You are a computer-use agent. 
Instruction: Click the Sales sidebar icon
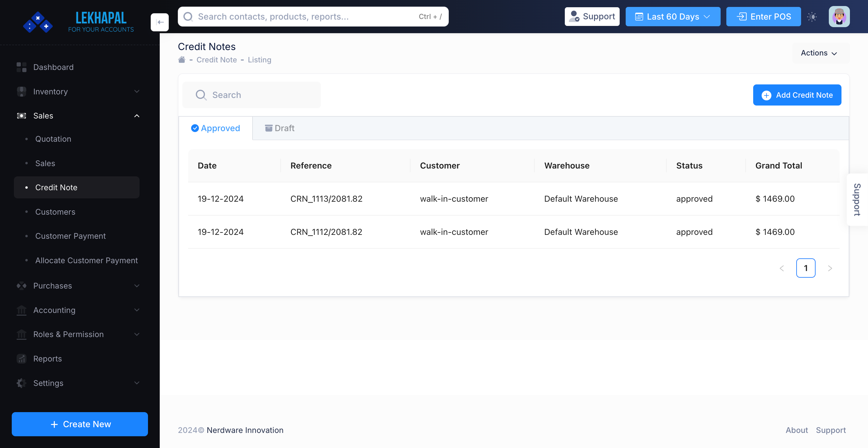[x=21, y=116]
